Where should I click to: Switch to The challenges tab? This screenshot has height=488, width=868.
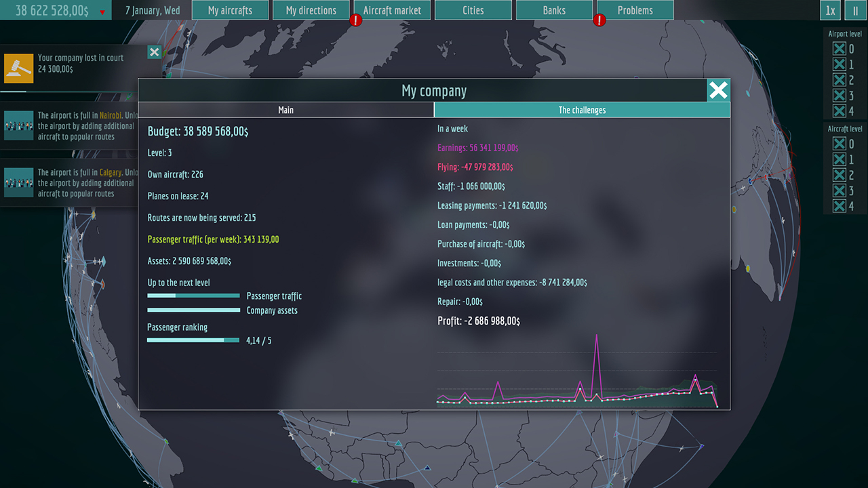click(582, 110)
